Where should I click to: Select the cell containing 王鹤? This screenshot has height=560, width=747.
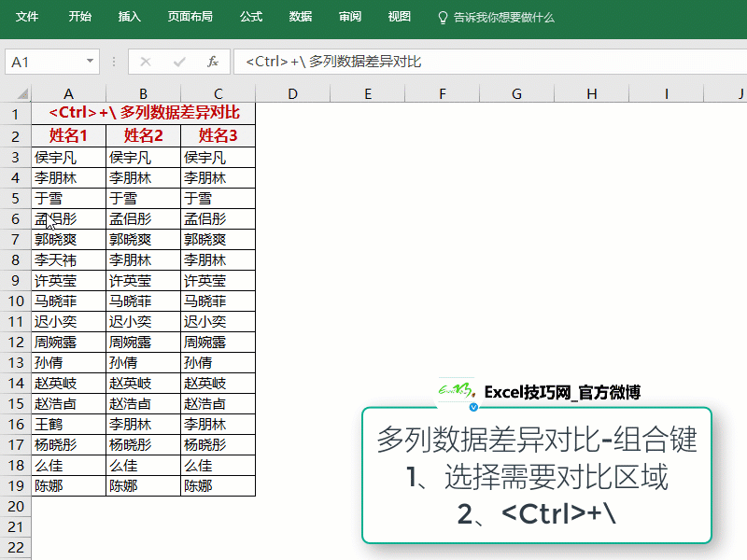point(68,424)
